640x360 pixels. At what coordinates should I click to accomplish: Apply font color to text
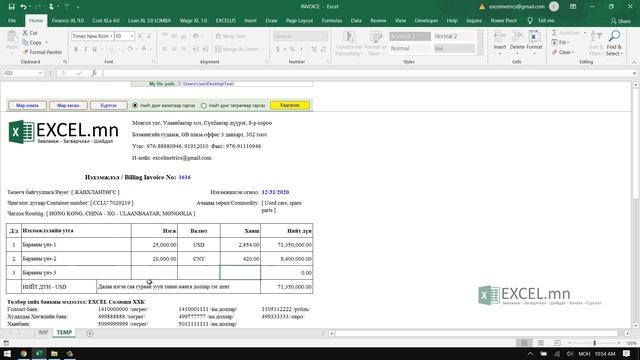(144, 49)
